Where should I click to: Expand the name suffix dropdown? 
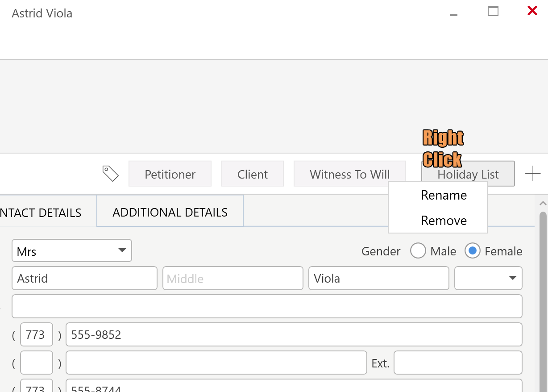pyautogui.click(x=488, y=278)
